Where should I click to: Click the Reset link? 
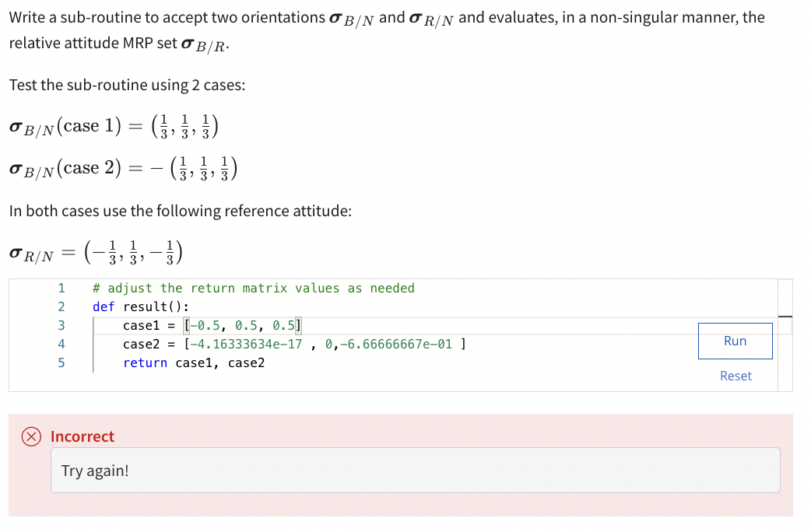pos(734,376)
